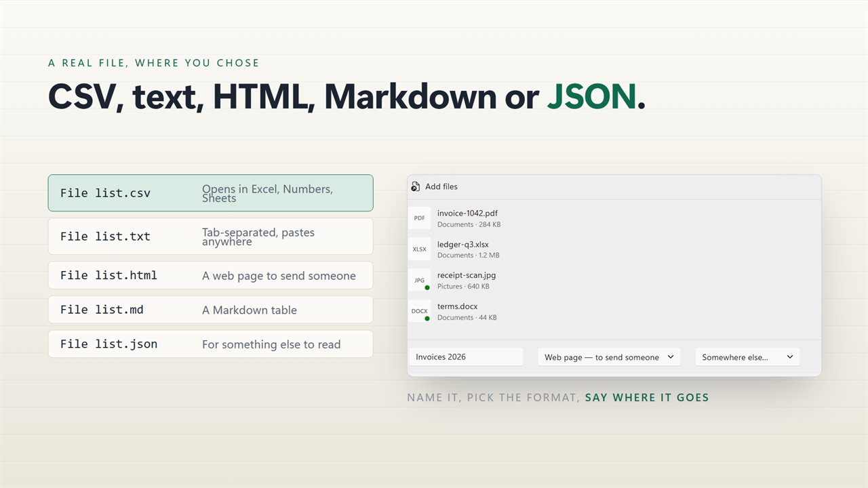868x488 pixels.
Task: Select the DOCX icon for terms.docx
Action: 419,311
